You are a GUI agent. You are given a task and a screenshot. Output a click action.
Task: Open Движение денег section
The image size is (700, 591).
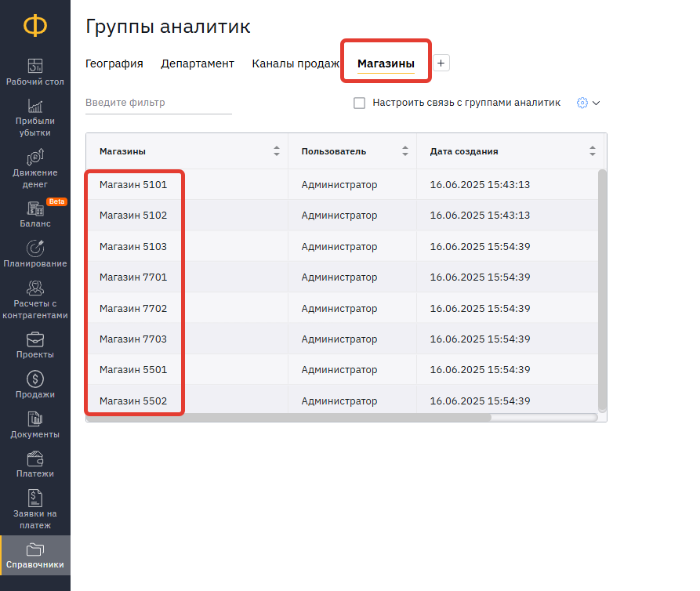(x=34, y=169)
